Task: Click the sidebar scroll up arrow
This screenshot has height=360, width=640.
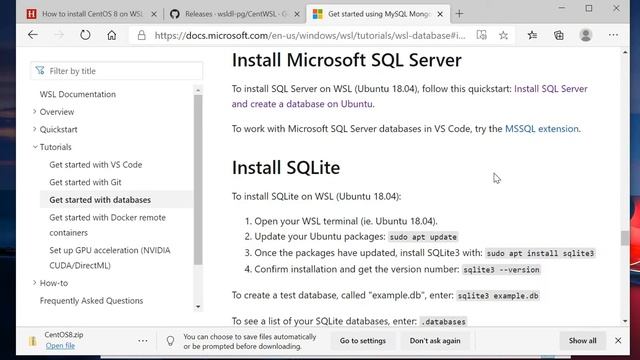Action: click(198, 90)
